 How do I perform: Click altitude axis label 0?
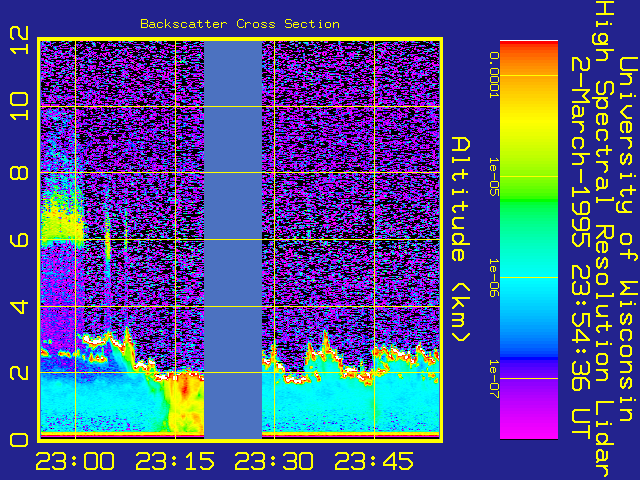pos(19,440)
